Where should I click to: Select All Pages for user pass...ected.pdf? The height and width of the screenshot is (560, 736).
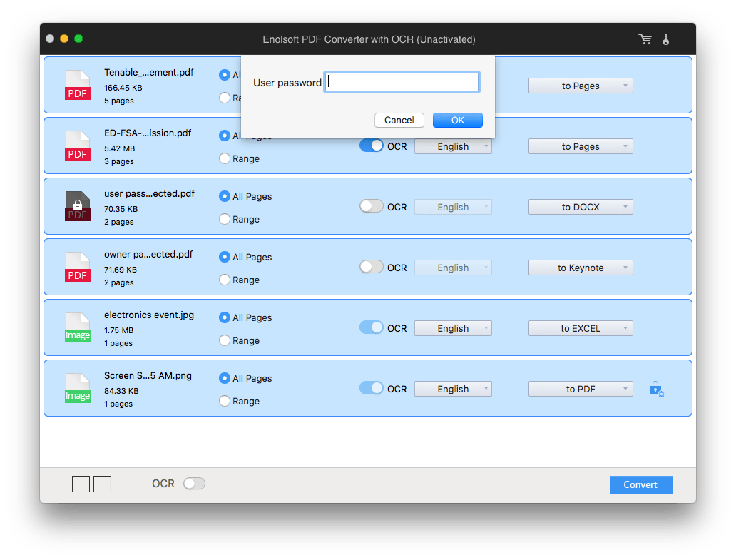[x=225, y=196]
